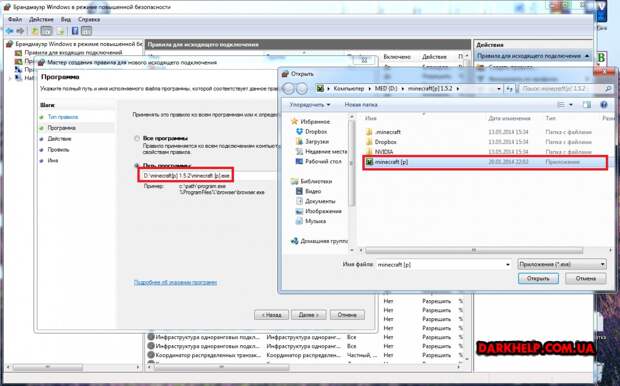The width and height of the screenshot is (620, 386).
Task: Click Отмена in the rule wizard
Action: 347,315
